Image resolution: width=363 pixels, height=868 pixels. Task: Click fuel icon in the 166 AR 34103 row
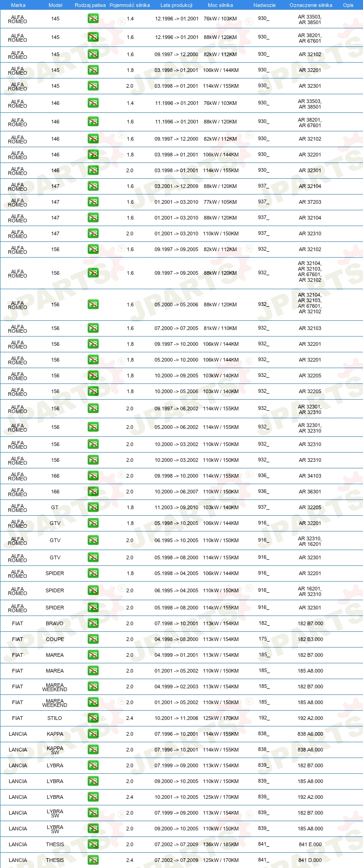click(93, 476)
